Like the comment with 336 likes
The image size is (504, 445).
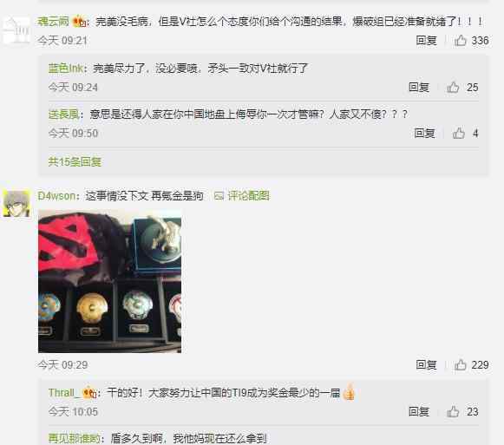(x=461, y=41)
